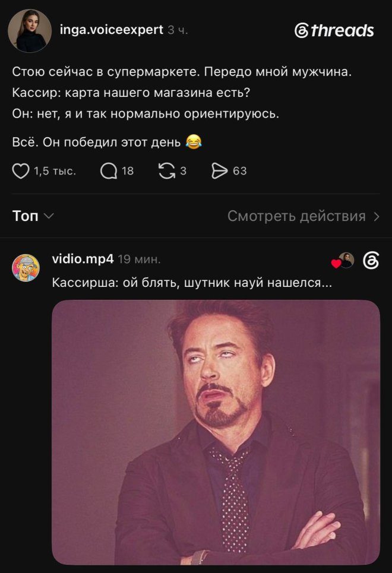Like the post with the heart icon

tap(20, 171)
